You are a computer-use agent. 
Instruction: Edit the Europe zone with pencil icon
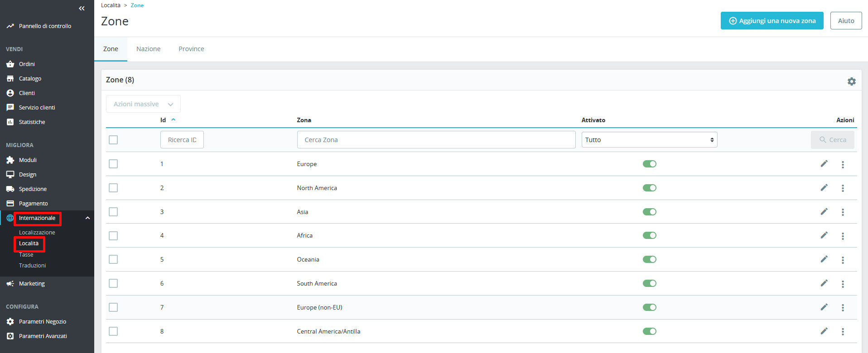coord(824,164)
